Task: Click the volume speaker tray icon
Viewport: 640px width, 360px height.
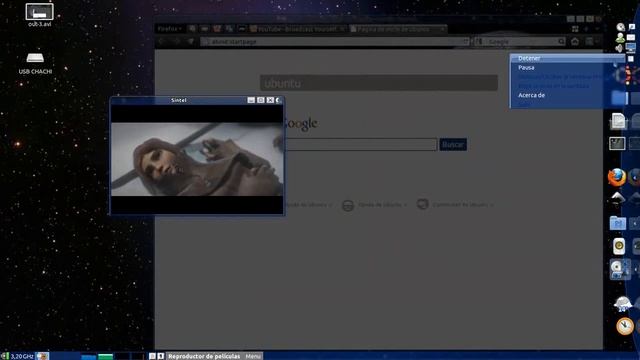Action: point(620,48)
